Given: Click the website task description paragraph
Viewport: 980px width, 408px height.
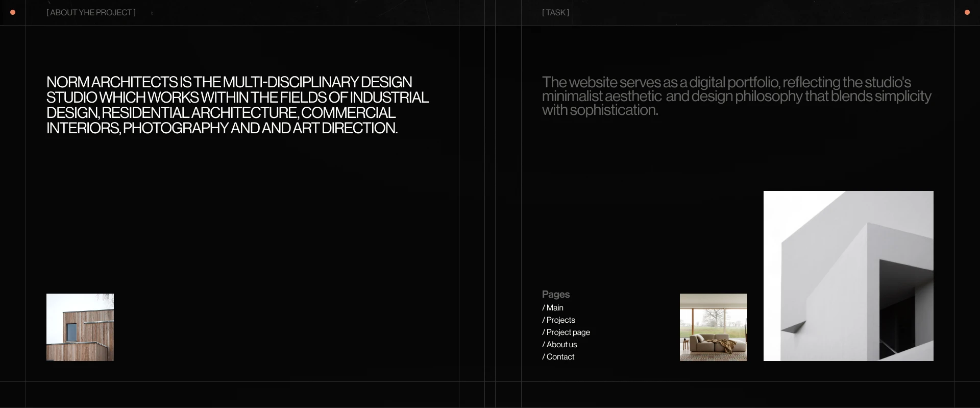Looking at the screenshot, I should (x=737, y=96).
